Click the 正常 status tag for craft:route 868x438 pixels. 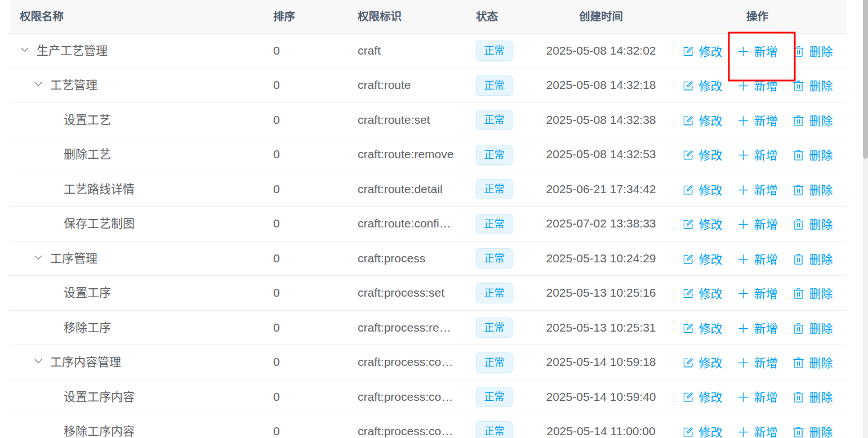tap(494, 86)
